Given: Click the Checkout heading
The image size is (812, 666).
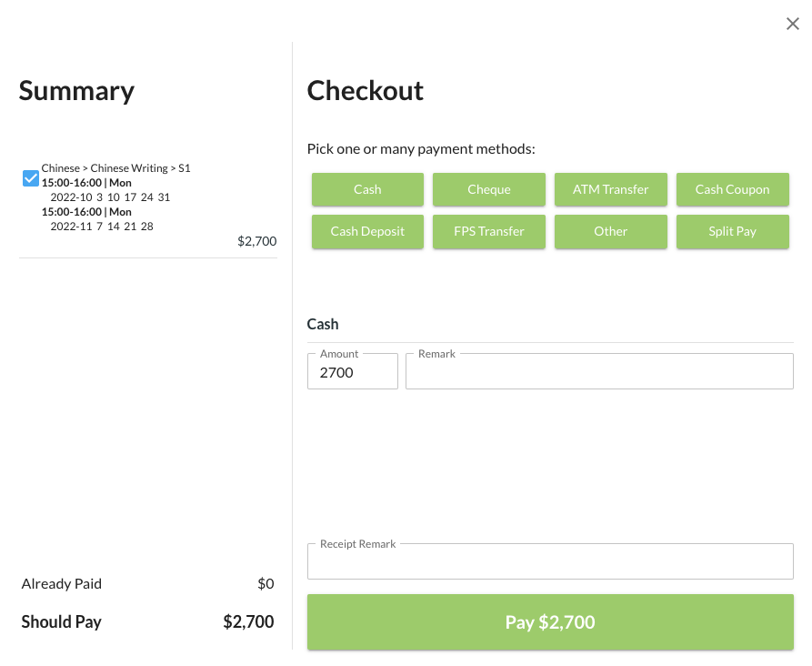Looking at the screenshot, I should (366, 91).
